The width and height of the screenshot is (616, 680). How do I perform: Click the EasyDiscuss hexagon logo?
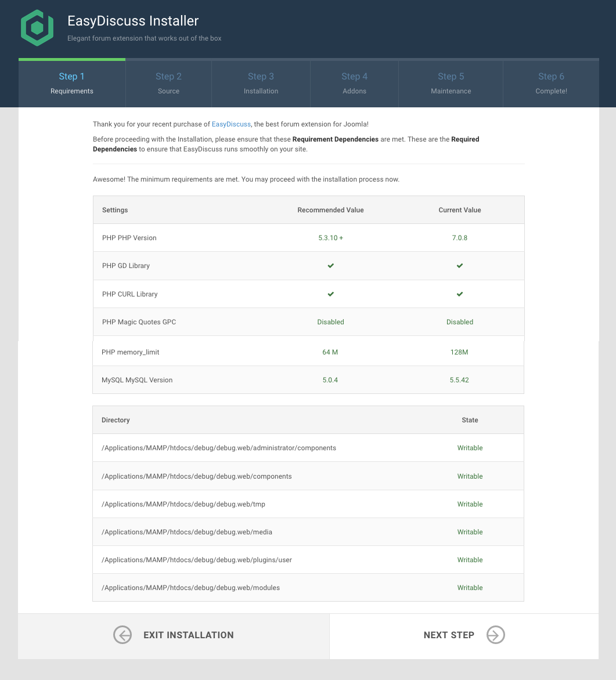point(37,28)
